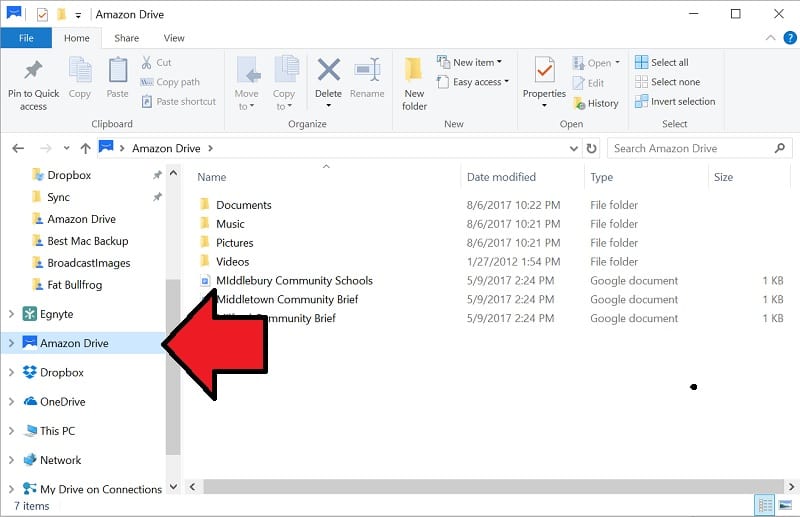This screenshot has width=800, height=517.
Task: Click Invert selection
Action: coord(675,101)
